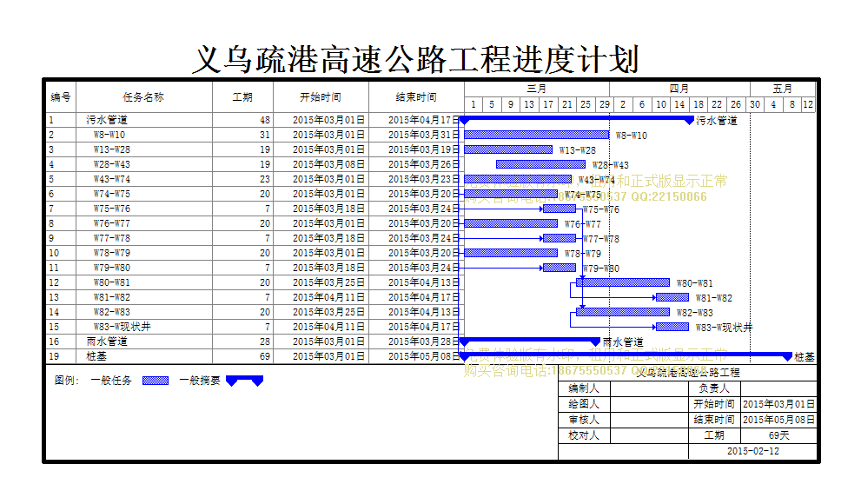The image size is (861, 504).
Task: Click the 负责人 label in title block
Action: click(x=714, y=388)
